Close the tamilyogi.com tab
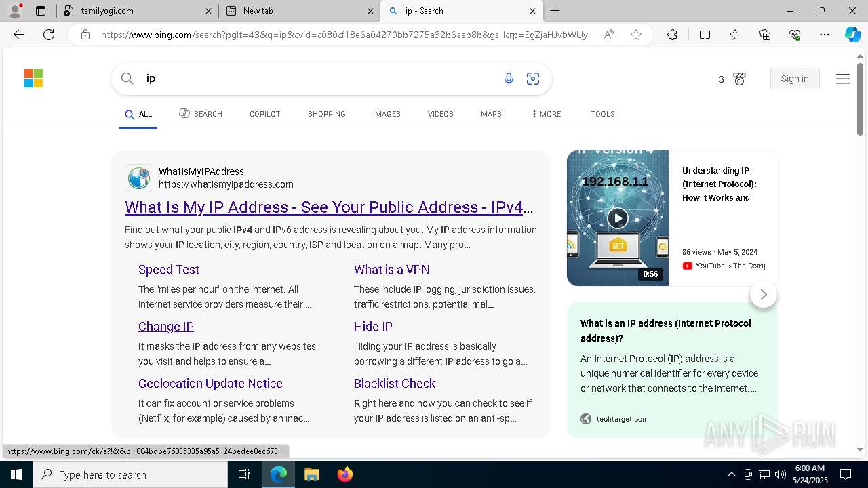The width and height of the screenshot is (868, 488). pyautogui.click(x=208, y=11)
